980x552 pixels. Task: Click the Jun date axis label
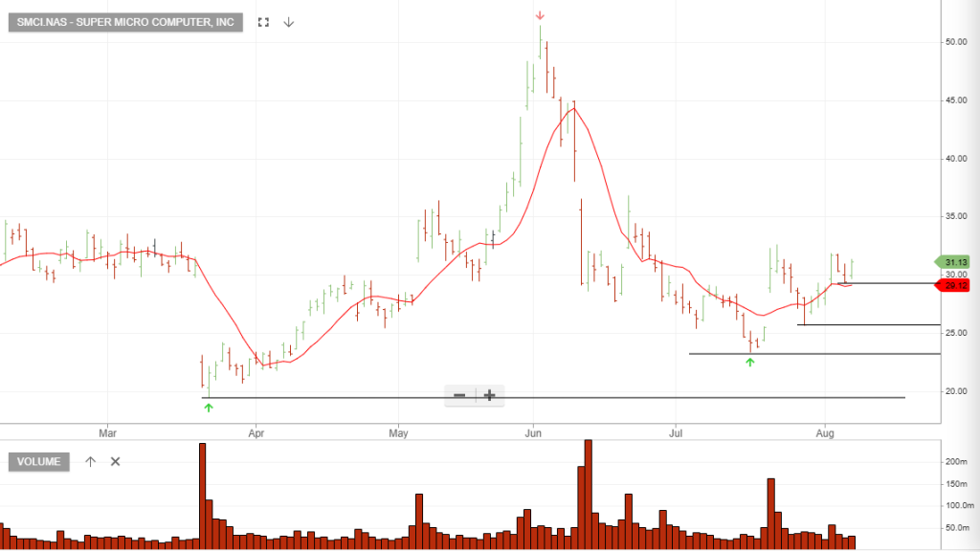click(x=533, y=432)
